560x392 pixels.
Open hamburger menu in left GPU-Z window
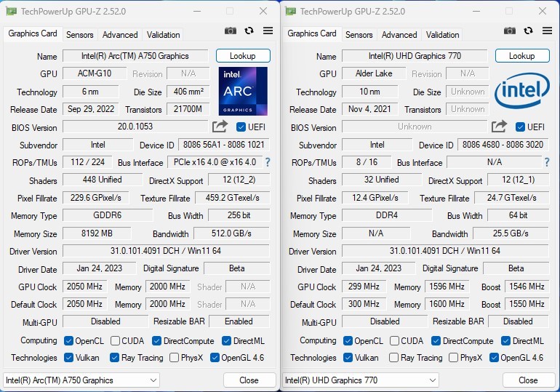pos(268,31)
